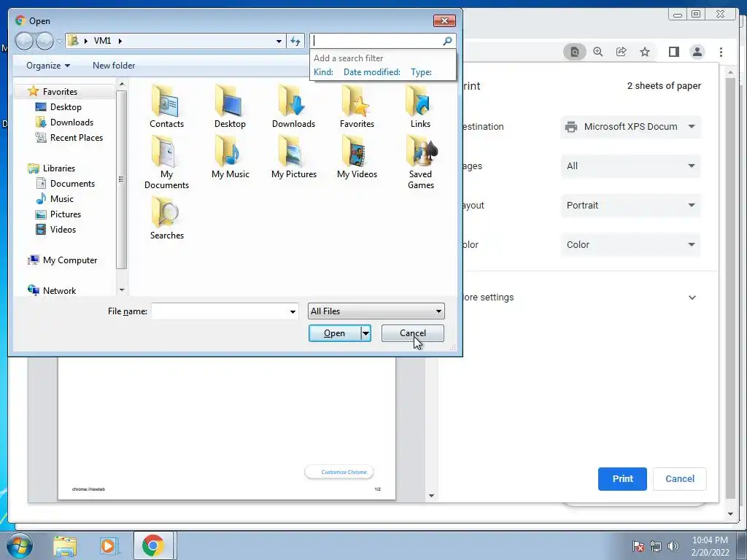
Task: Open the Windows Start button
Action: 20,545
